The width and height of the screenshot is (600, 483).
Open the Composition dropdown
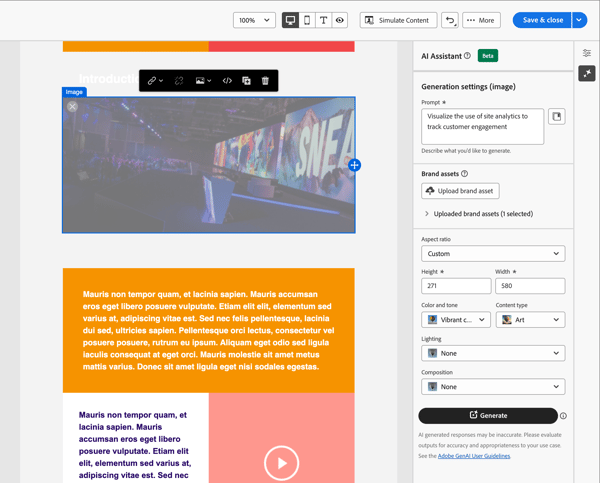[x=493, y=387]
